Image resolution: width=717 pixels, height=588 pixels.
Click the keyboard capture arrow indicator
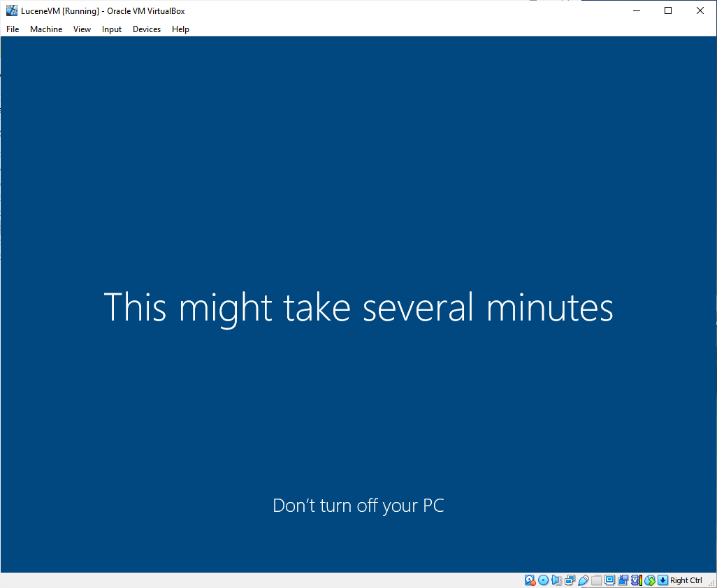click(x=663, y=580)
